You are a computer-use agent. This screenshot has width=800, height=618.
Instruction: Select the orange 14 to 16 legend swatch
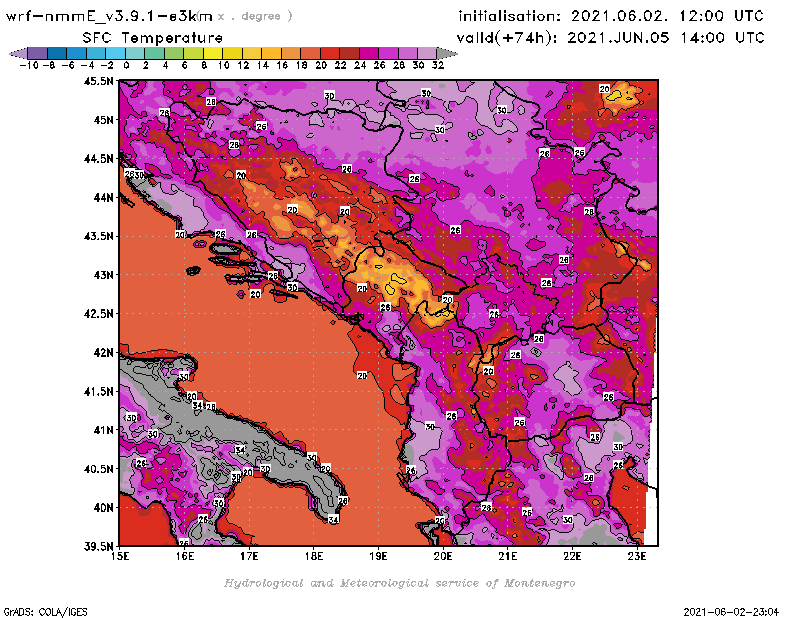pos(271,53)
